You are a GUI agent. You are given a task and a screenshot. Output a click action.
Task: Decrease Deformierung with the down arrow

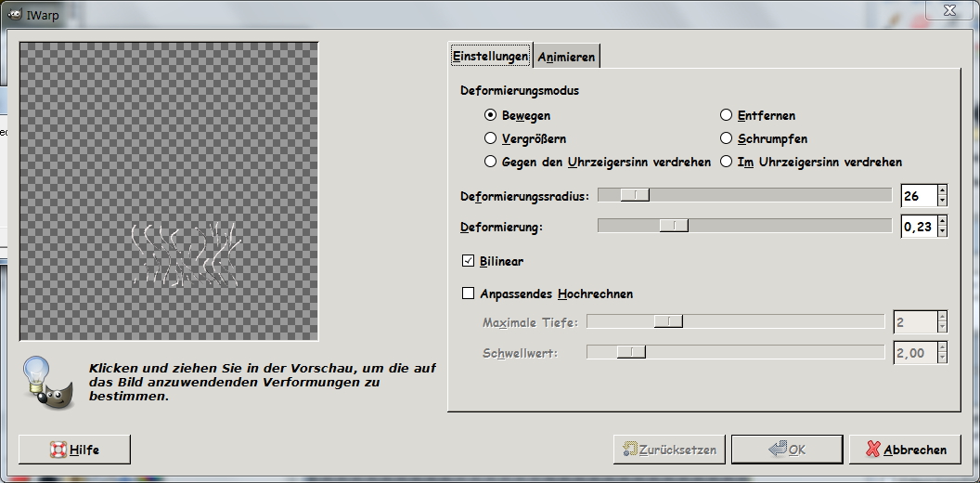pos(943,232)
